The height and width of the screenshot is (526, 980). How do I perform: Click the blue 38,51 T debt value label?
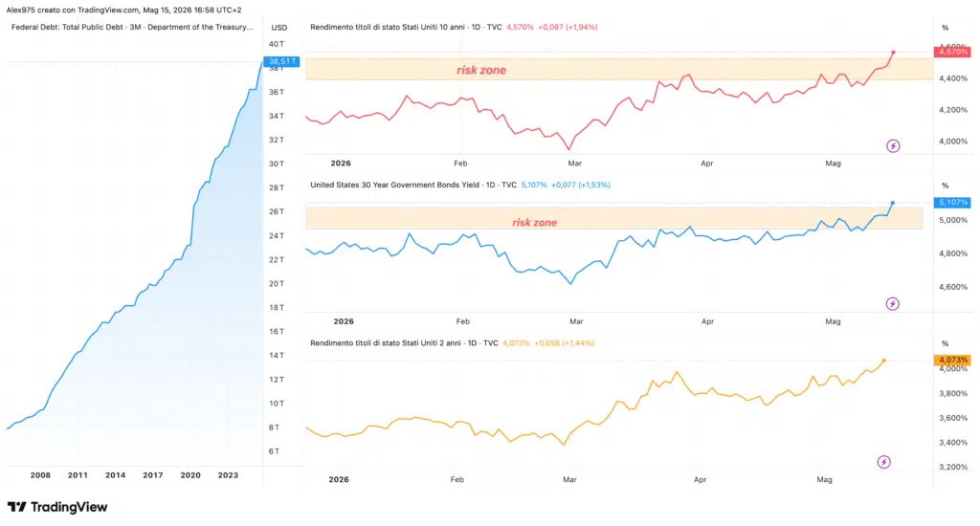coord(282,61)
